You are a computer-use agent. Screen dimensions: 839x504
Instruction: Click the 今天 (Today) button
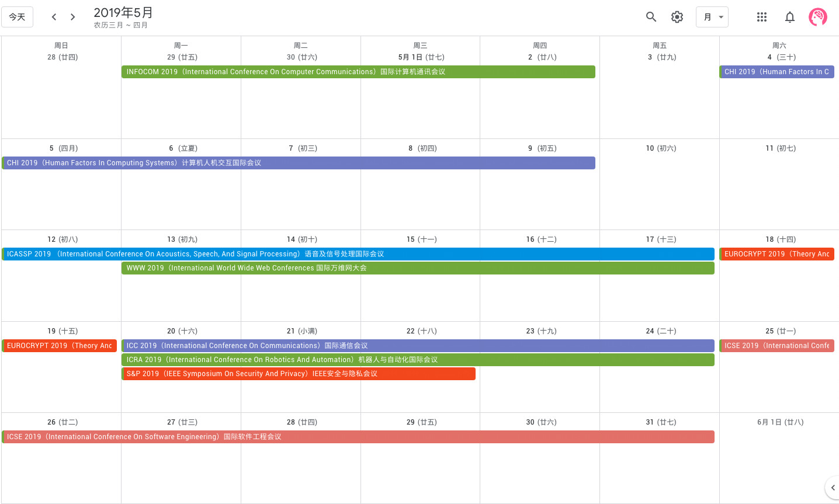coord(18,17)
